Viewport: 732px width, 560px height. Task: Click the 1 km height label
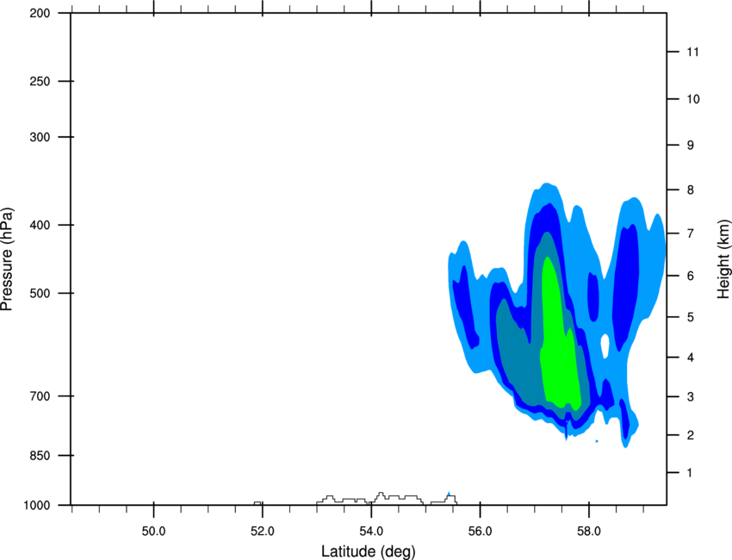691,473
